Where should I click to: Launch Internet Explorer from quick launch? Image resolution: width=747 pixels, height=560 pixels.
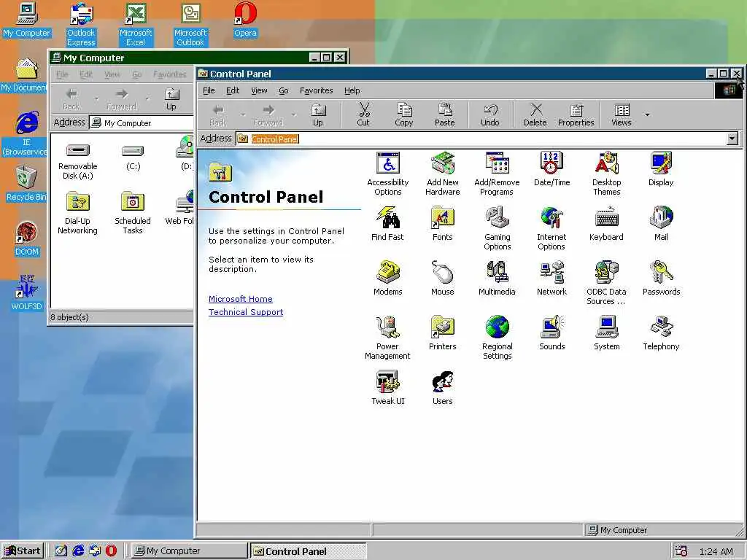click(x=78, y=551)
